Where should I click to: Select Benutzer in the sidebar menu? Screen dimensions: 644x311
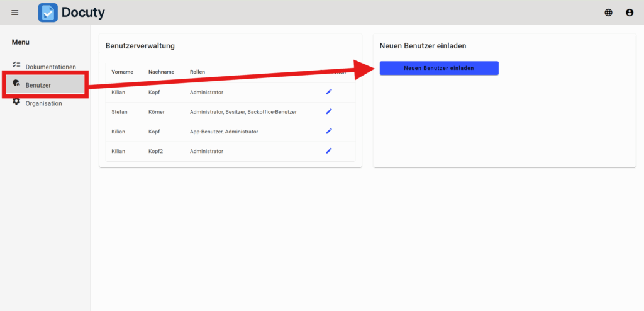[x=38, y=85]
